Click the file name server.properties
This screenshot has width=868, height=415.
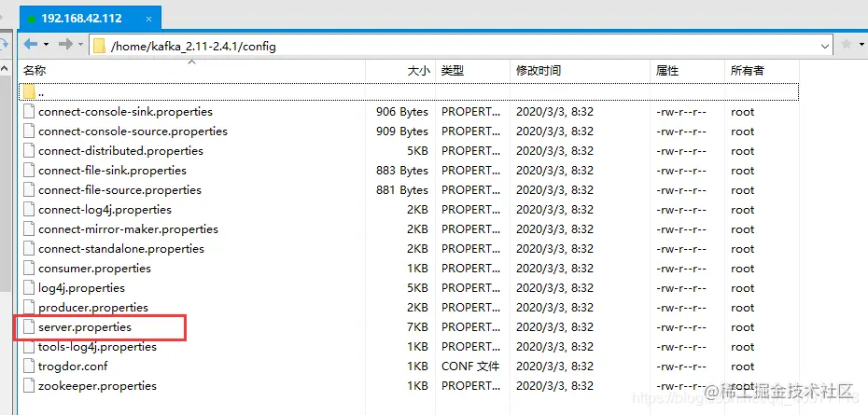[x=85, y=327]
